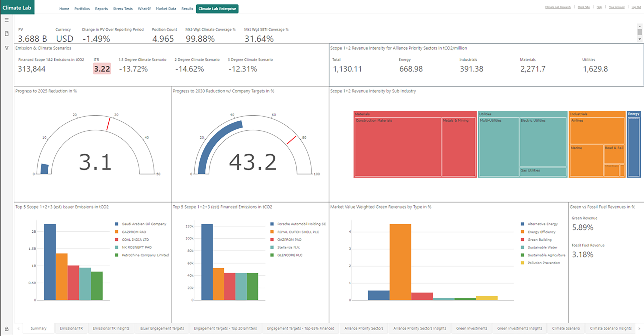644x336 pixels.
Task: Click the left arrow of the tab strip
Action: point(18,329)
